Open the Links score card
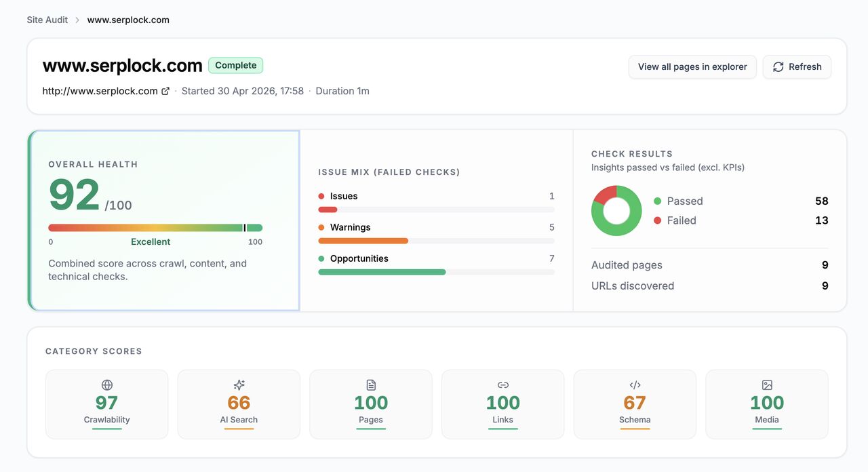Screen dimensions: 868x472 [x=503, y=404]
